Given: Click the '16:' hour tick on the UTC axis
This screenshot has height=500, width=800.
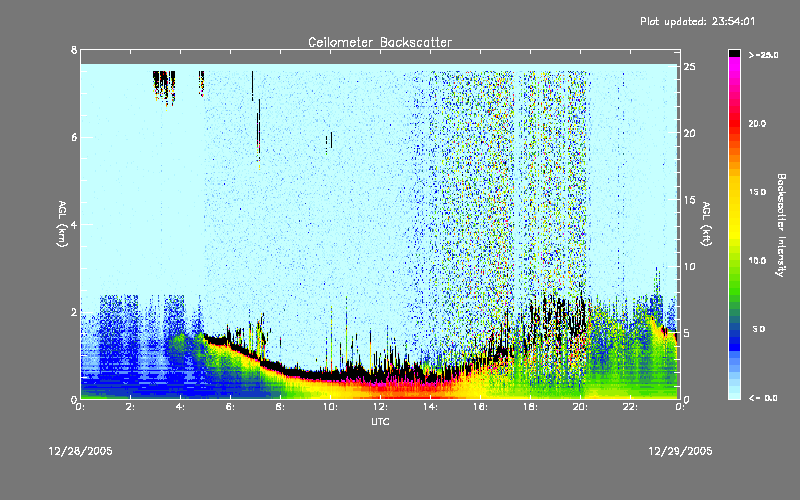Looking at the screenshot, I should (x=480, y=407).
